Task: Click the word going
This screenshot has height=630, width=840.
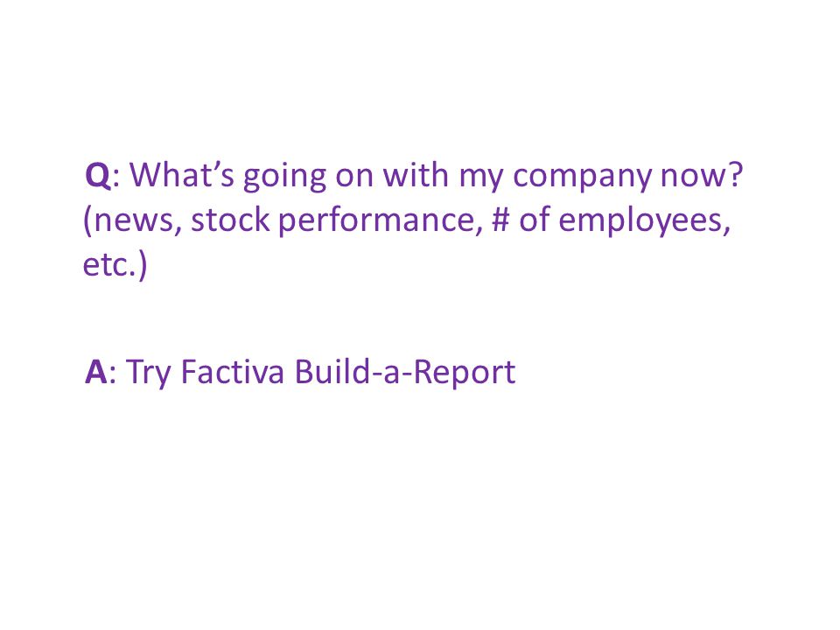Action: click(284, 178)
